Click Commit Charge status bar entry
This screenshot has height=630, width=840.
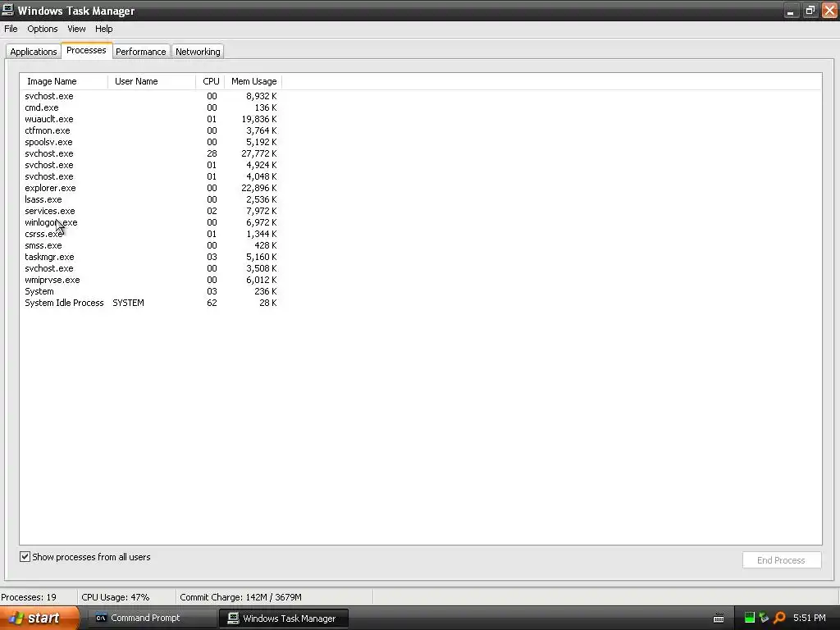tap(240, 597)
